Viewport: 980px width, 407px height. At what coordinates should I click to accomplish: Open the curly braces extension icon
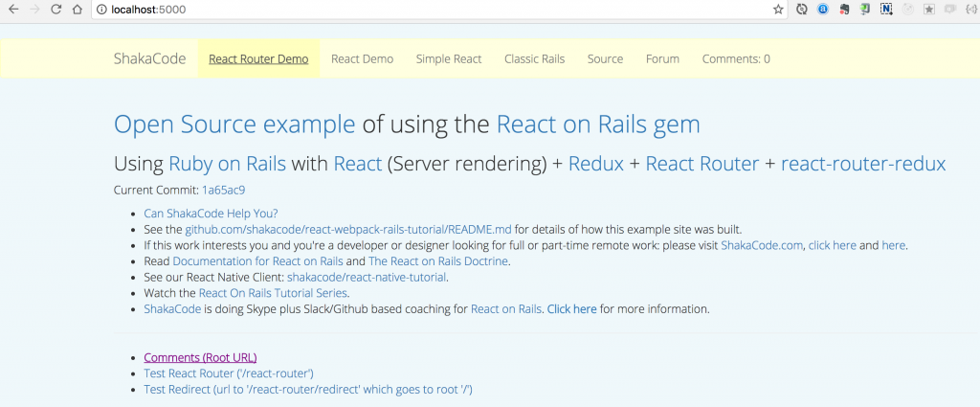(x=972, y=10)
